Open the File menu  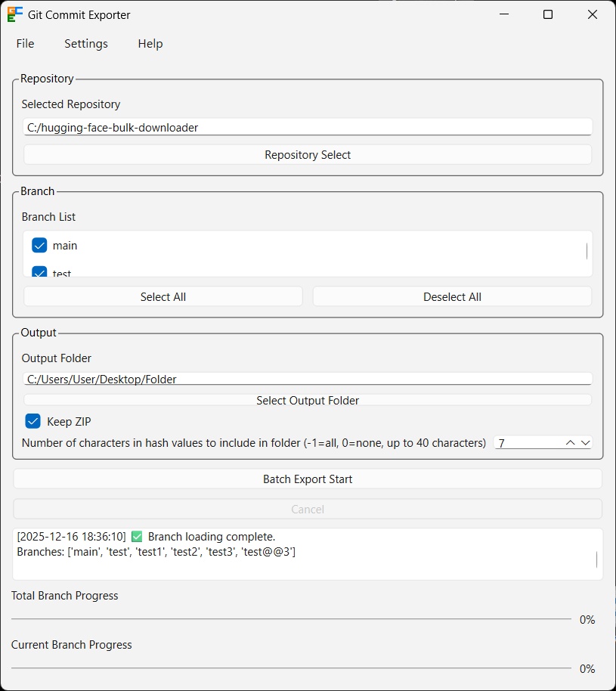point(26,44)
